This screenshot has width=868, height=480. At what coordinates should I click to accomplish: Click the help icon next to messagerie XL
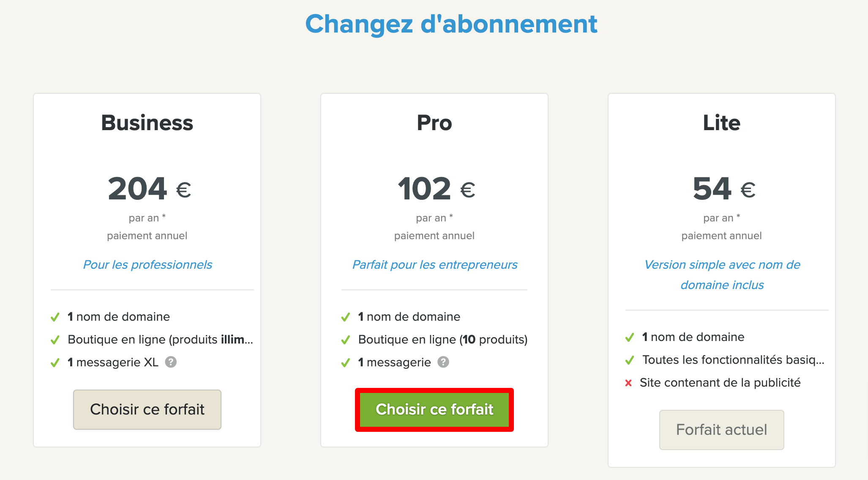point(171,362)
